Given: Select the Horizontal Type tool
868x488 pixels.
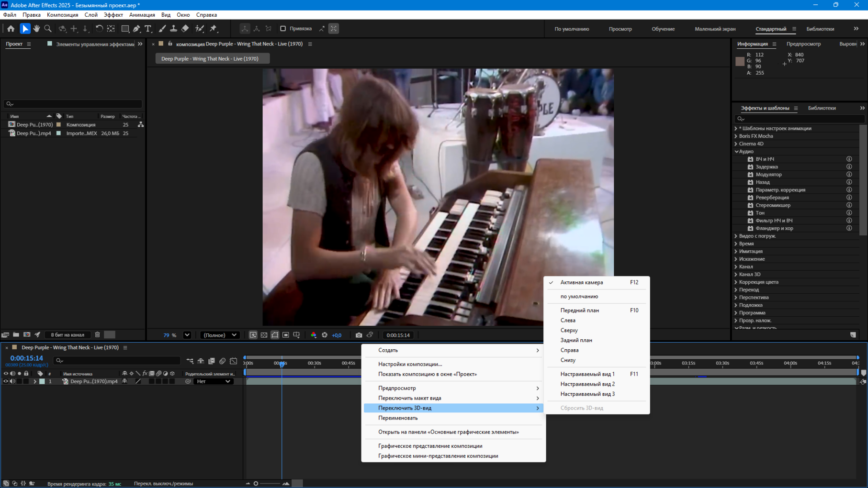Looking at the screenshot, I should 148,29.
